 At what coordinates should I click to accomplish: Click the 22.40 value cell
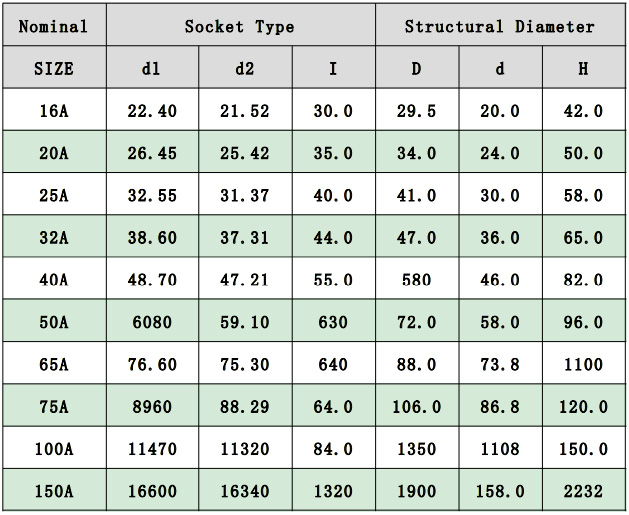(152, 112)
